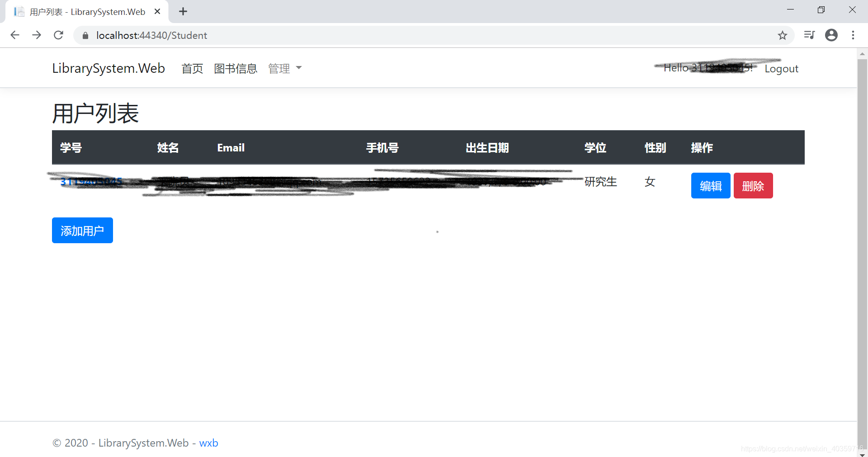Click the 编辑 button for the student
Image resolution: width=868 pixels, height=457 pixels.
point(710,185)
